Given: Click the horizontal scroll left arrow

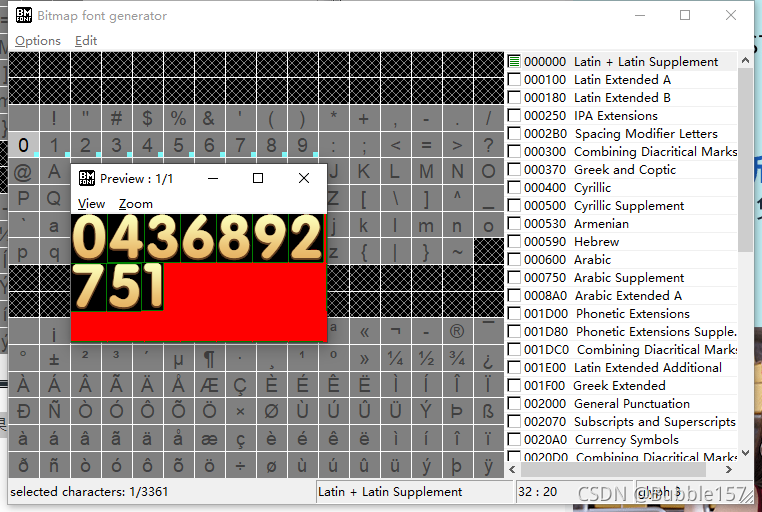Looking at the screenshot, I should click(512, 469).
